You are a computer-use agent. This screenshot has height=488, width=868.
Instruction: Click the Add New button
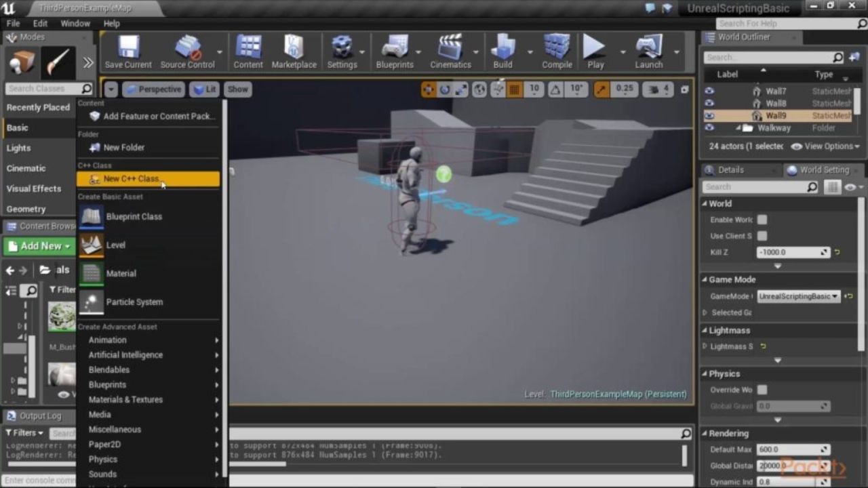(x=40, y=246)
